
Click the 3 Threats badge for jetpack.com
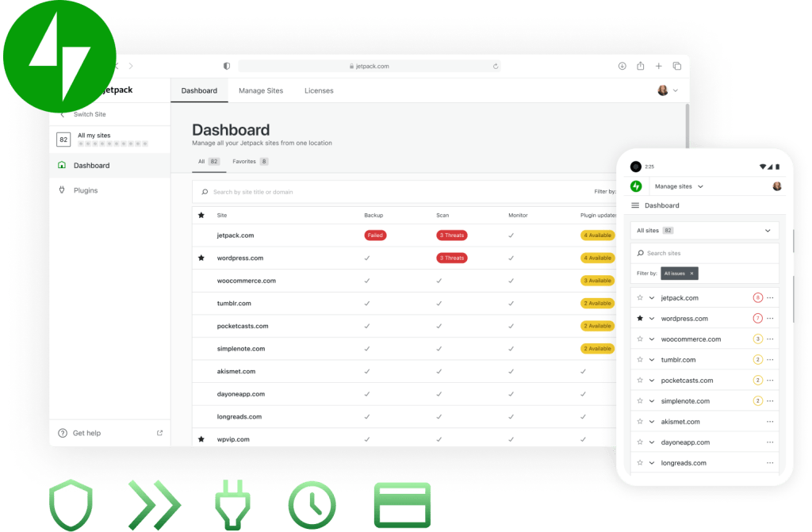point(451,235)
